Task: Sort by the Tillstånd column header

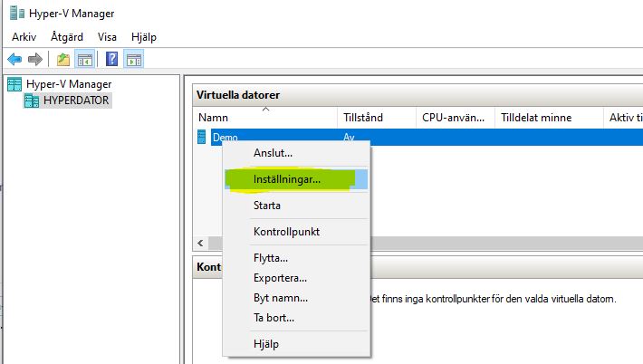Action: pos(377,118)
